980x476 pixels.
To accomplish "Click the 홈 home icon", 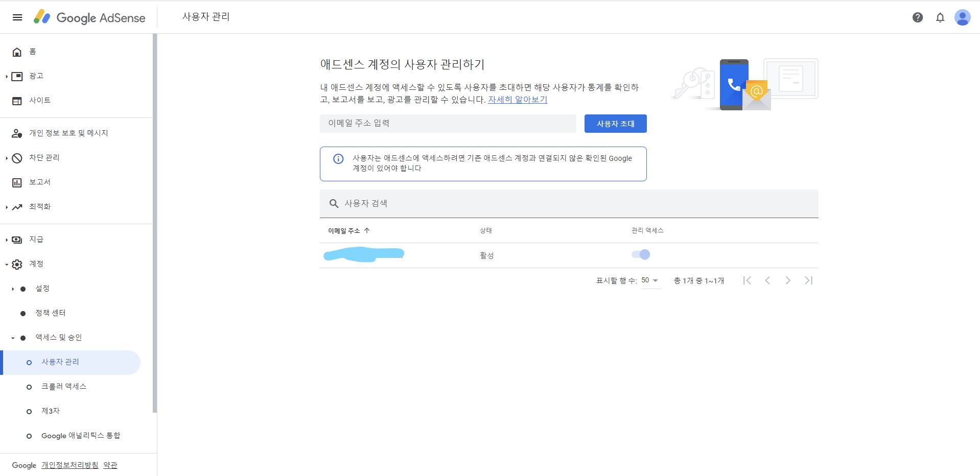I will coord(17,52).
